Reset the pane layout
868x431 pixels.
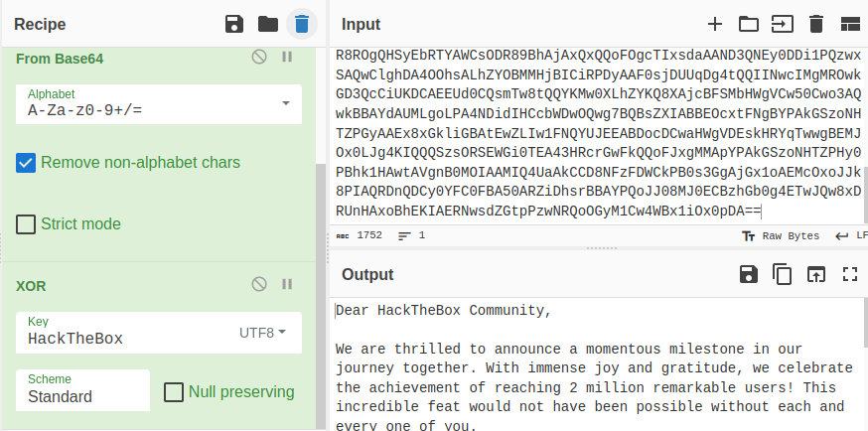tap(849, 24)
